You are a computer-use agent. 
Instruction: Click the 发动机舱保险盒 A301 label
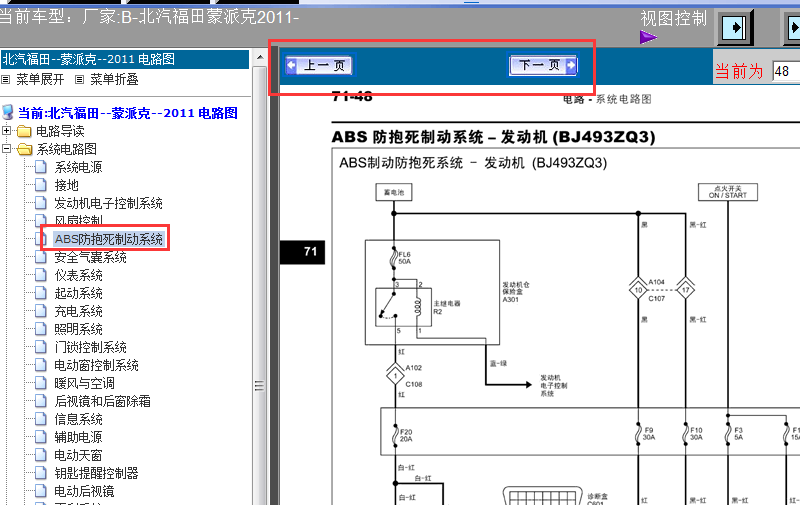pyautogui.click(x=516, y=292)
